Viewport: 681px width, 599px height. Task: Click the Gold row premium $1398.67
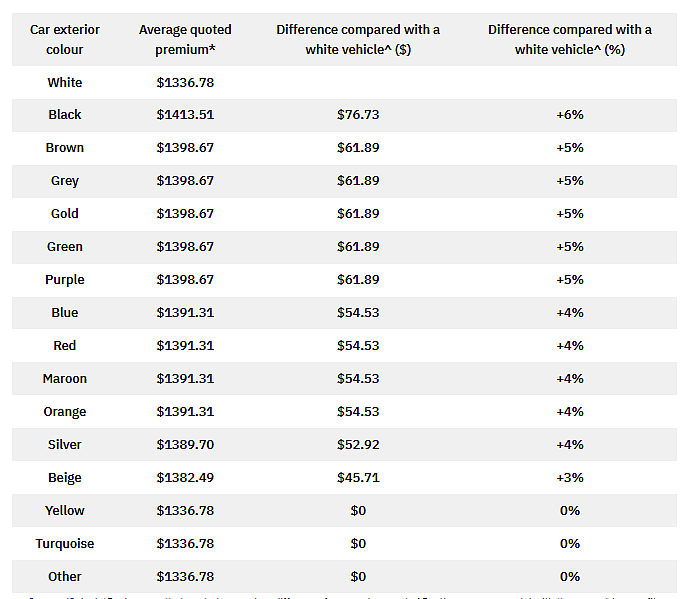pos(185,214)
